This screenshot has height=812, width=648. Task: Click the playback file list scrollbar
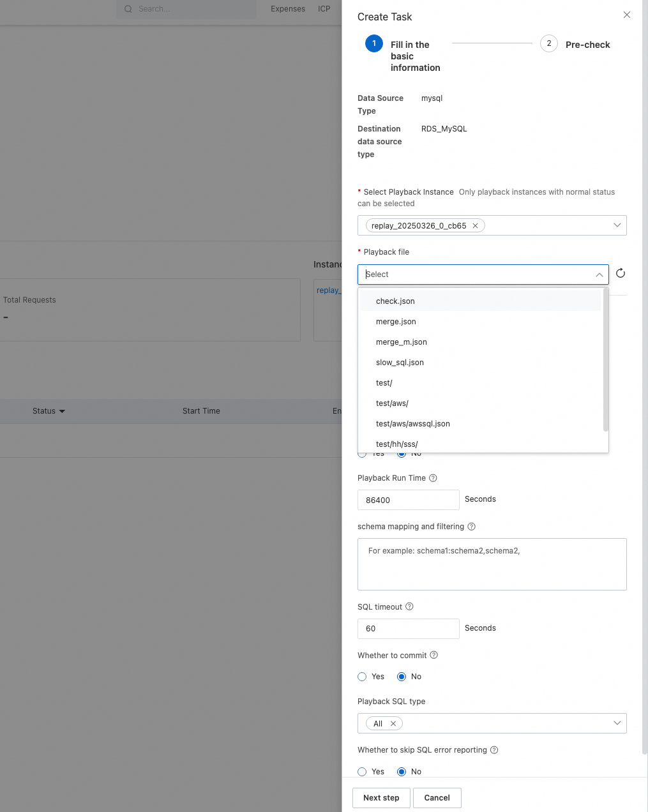tap(606, 360)
